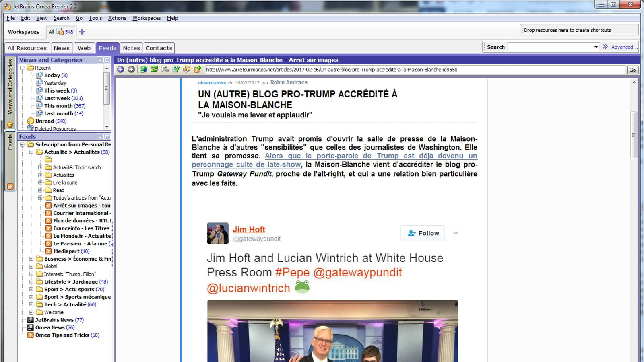Viewport: 644px width, 362px height.
Task: Select the Le Monde.fr feed
Action: [x=82, y=236]
